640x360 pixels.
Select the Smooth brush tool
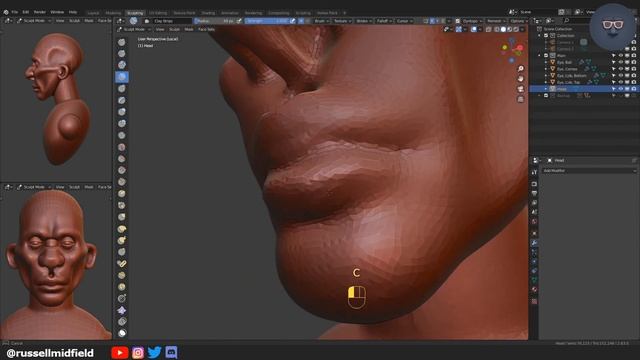coord(122,147)
